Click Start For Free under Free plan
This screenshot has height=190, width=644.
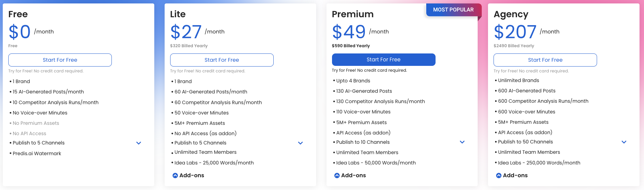coord(60,60)
